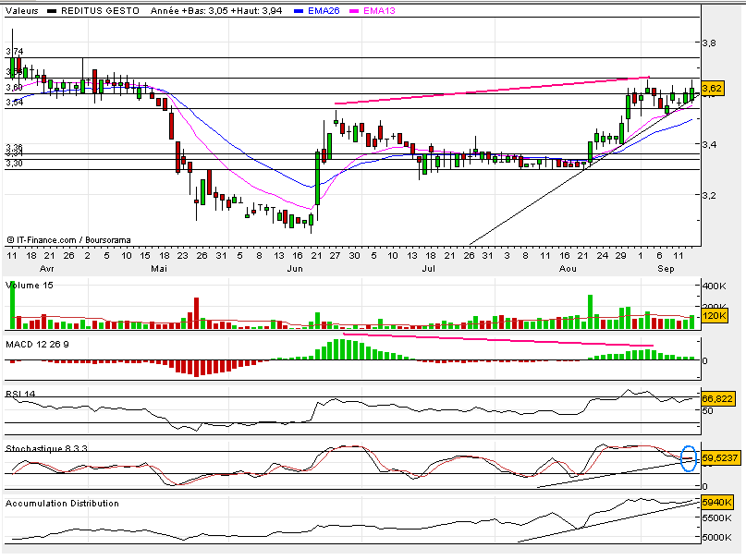Click the EMA13 legend label
Image resolution: width=746 pixels, height=560 pixels.
point(379,10)
